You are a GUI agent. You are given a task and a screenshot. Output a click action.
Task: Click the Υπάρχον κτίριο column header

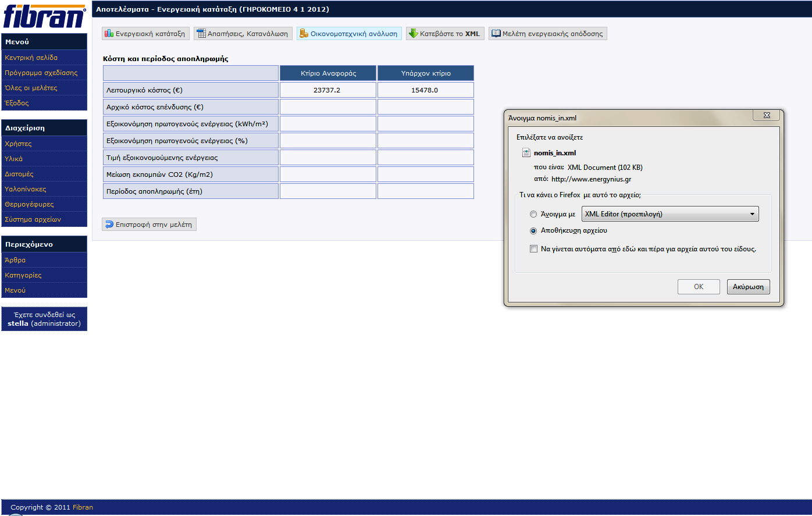[x=426, y=73]
